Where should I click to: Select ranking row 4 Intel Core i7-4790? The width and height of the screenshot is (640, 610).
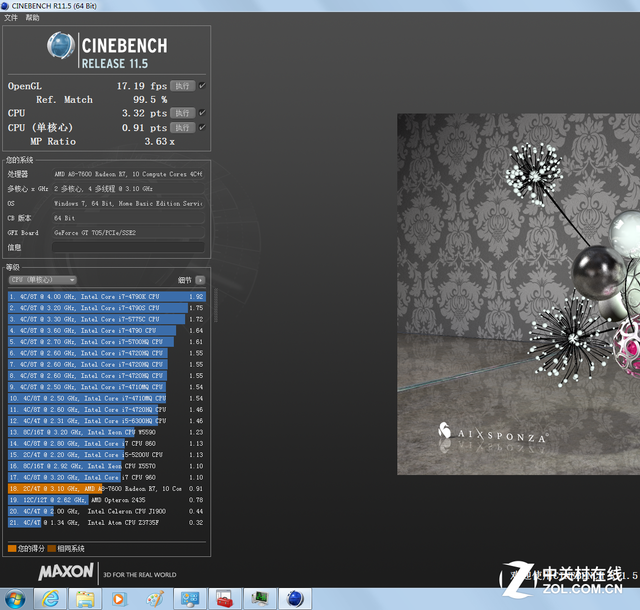click(x=107, y=330)
